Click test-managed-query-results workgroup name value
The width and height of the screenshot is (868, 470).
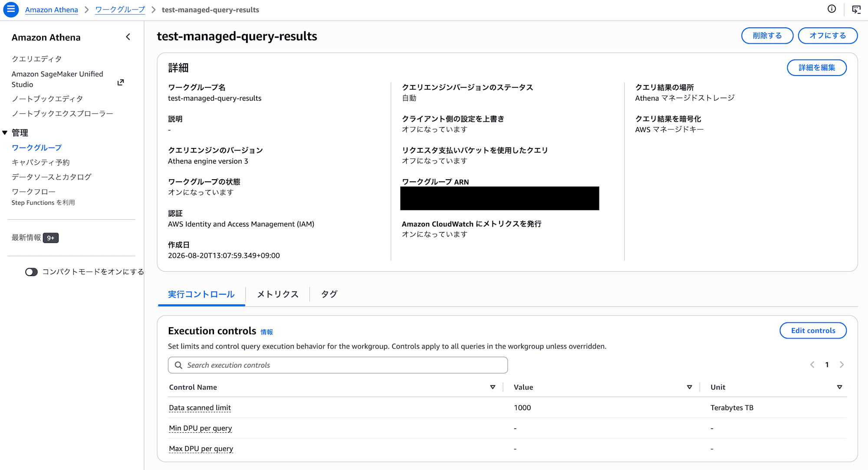[x=214, y=99]
